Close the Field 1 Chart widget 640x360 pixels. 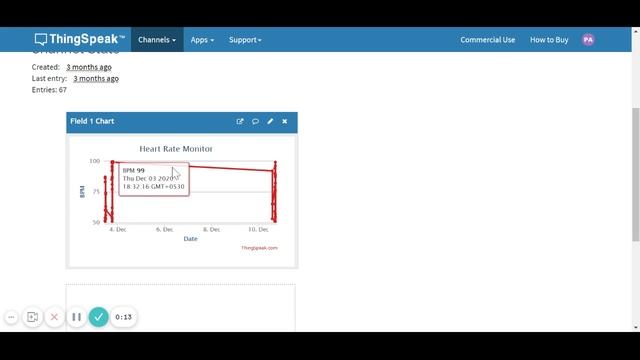tap(284, 121)
